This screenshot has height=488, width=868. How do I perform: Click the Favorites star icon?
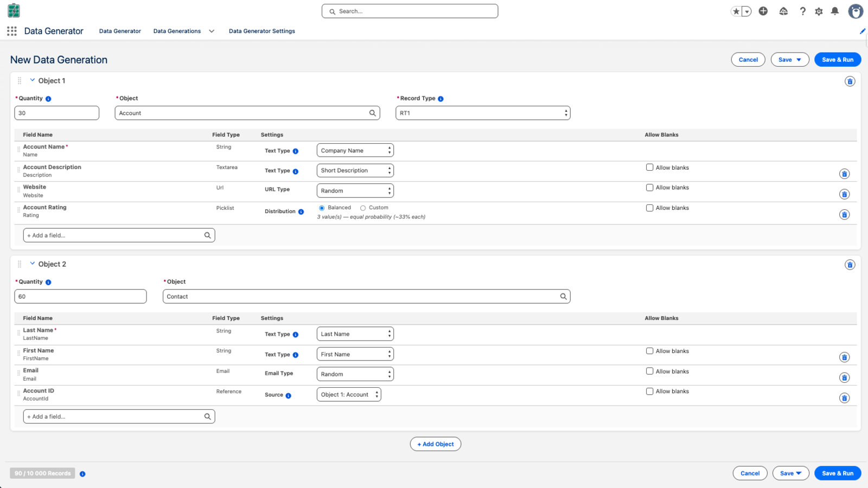pos(736,11)
